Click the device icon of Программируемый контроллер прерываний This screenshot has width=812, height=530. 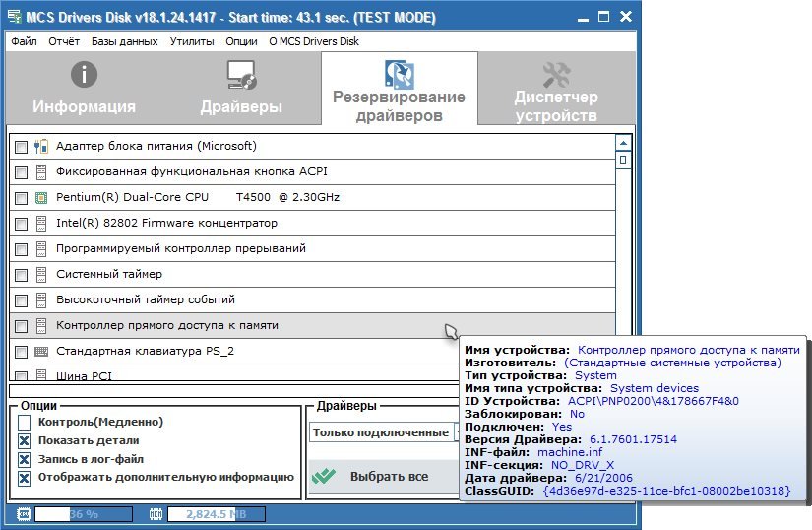pos(41,248)
